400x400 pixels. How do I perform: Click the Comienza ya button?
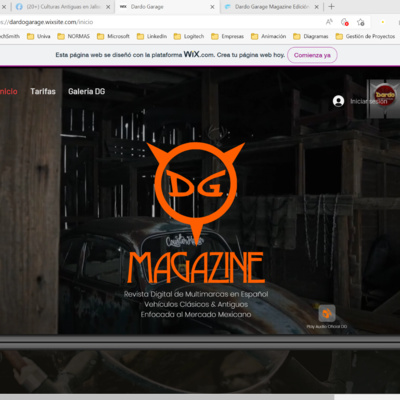tap(312, 55)
